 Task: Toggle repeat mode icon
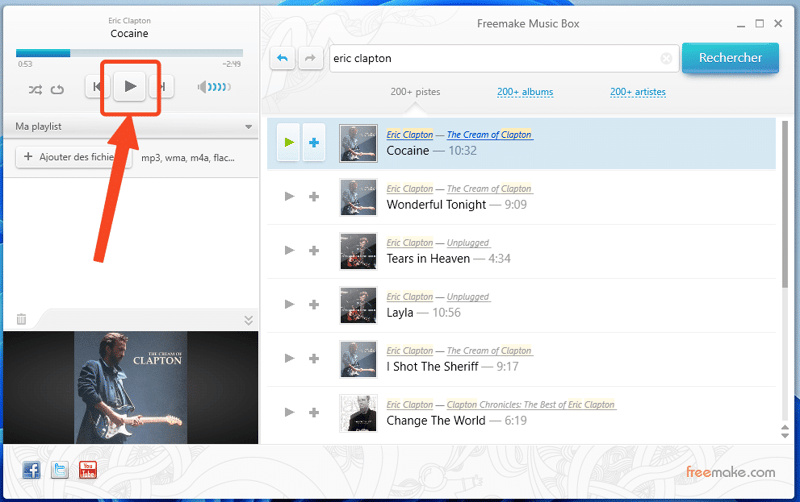click(57, 89)
